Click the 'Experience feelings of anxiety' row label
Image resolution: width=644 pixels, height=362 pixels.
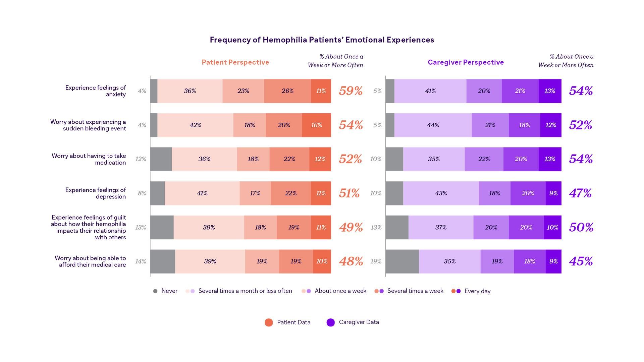96,91
